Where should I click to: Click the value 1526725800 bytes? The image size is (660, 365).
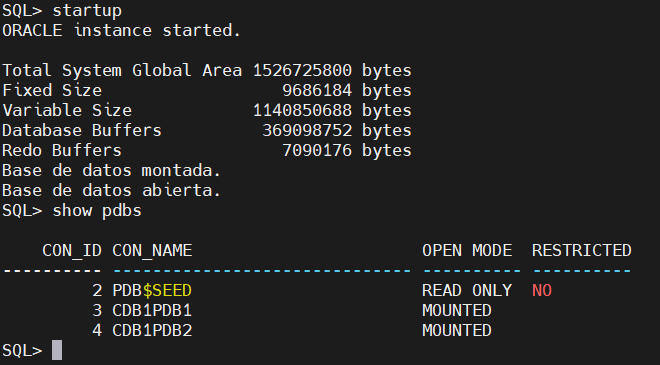pos(332,70)
